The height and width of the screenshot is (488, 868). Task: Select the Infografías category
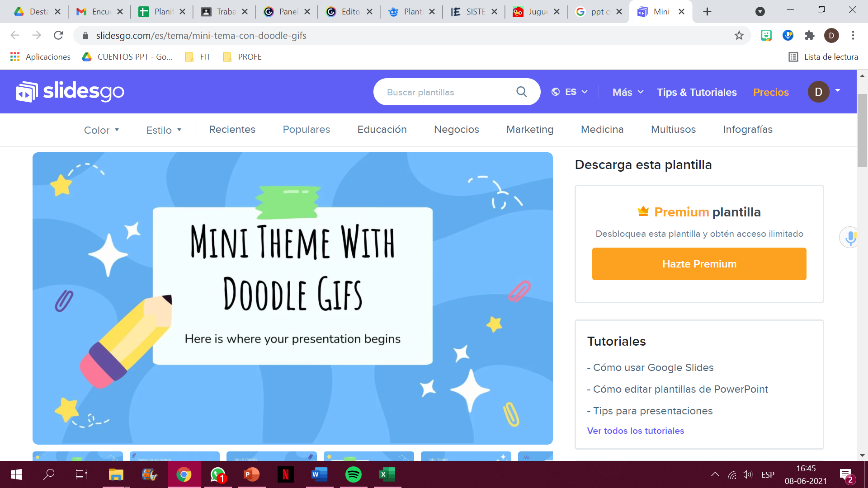tap(748, 130)
